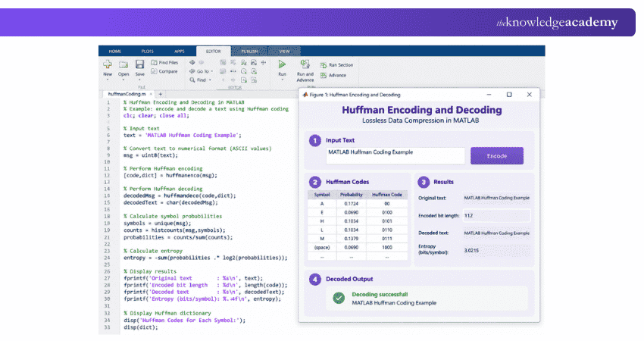Select the EDITOR ribbon tab
Viewport: 644px width, 341px height.
[x=213, y=52]
